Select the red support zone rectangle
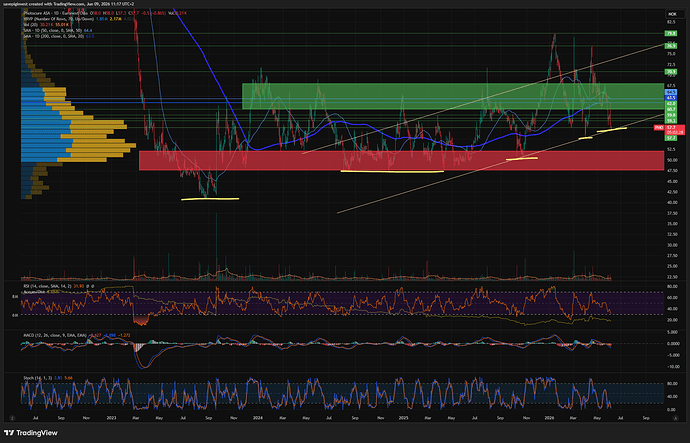Screen dimensions: 690x443 tap(401, 161)
